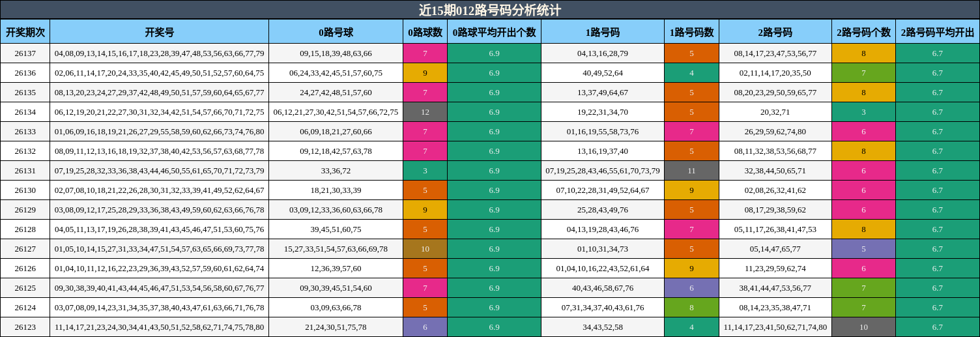Select 0路号球 cell 18,21,30,33,39

click(336, 190)
